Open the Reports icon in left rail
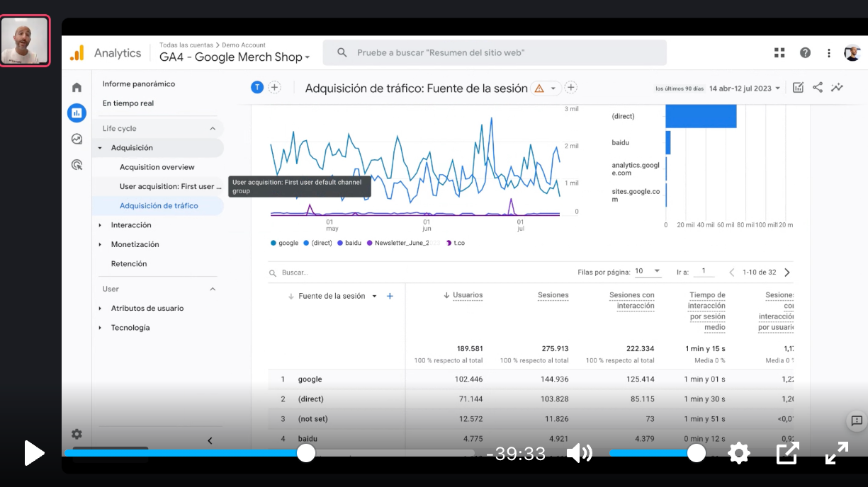This screenshot has width=868, height=487. point(77,113)
